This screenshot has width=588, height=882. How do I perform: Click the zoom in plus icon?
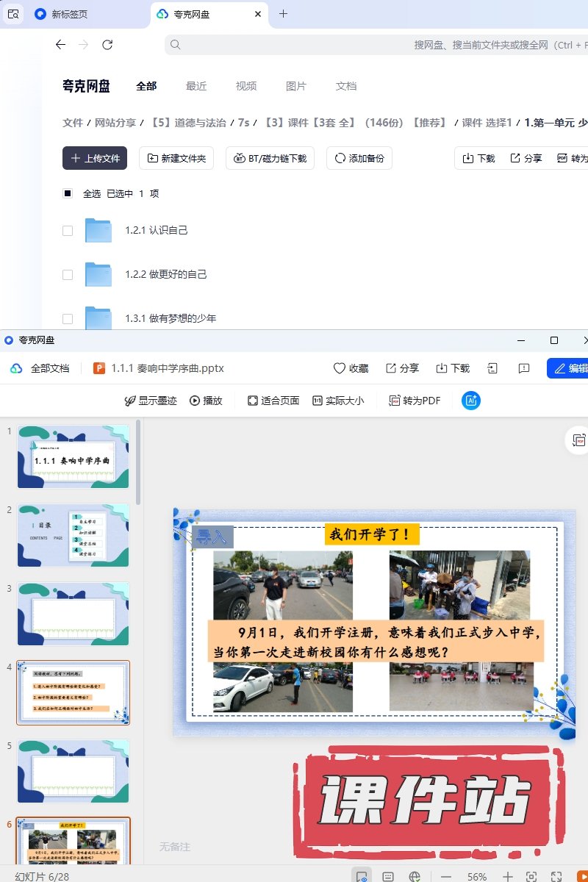[x=507, y=877]
